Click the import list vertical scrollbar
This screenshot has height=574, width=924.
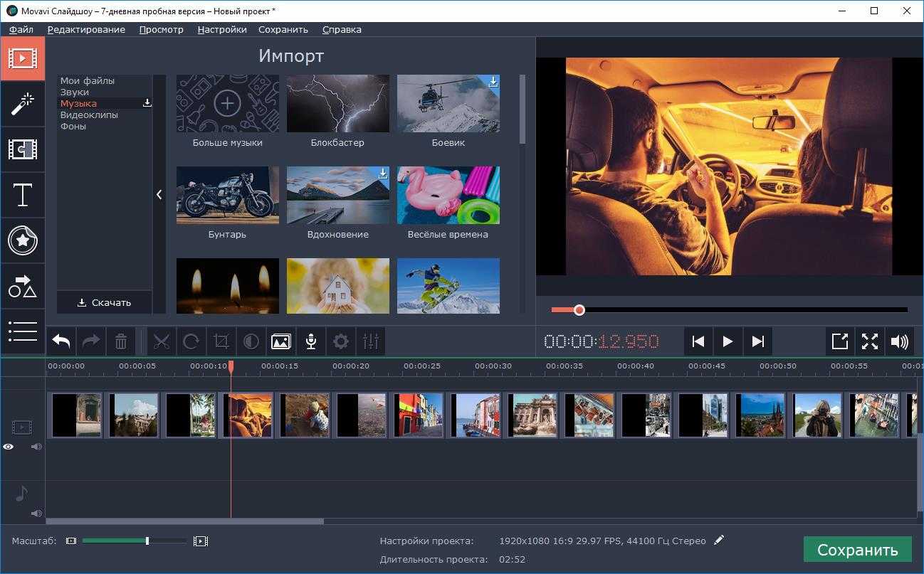click(x=522, y=109)
